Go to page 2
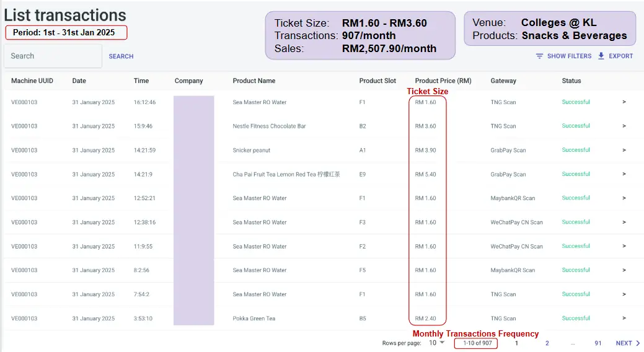The height and width of the screenshot is (352, 644). tap(547, 343)
